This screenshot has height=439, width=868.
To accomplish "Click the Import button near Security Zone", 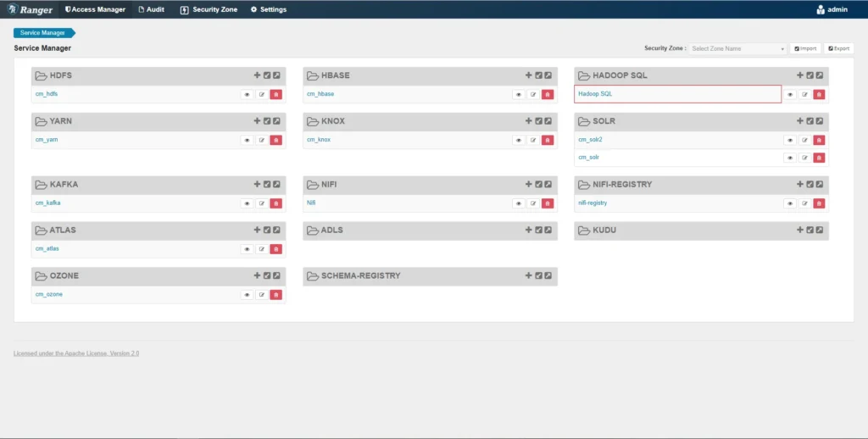I will [805, 48].
